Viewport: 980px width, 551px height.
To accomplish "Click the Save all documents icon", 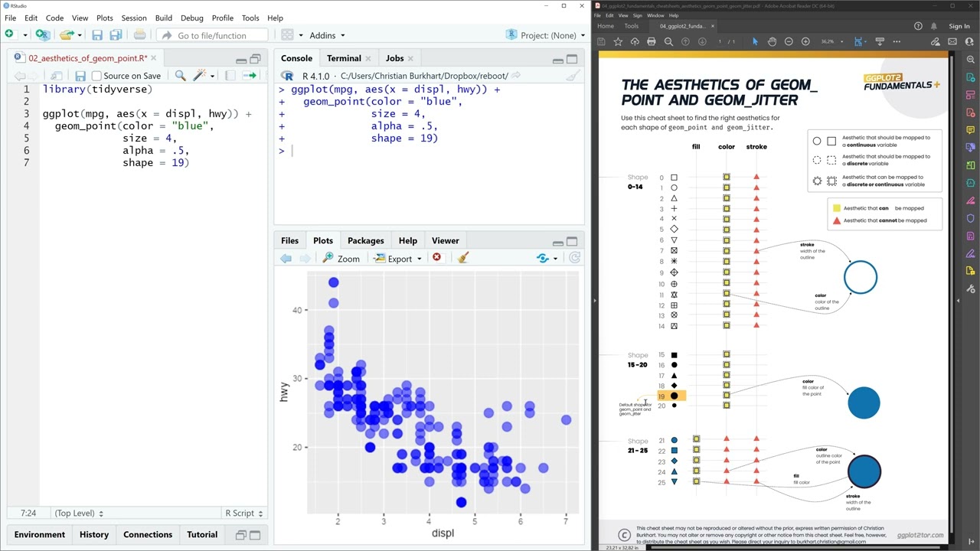I will point(116,35).
